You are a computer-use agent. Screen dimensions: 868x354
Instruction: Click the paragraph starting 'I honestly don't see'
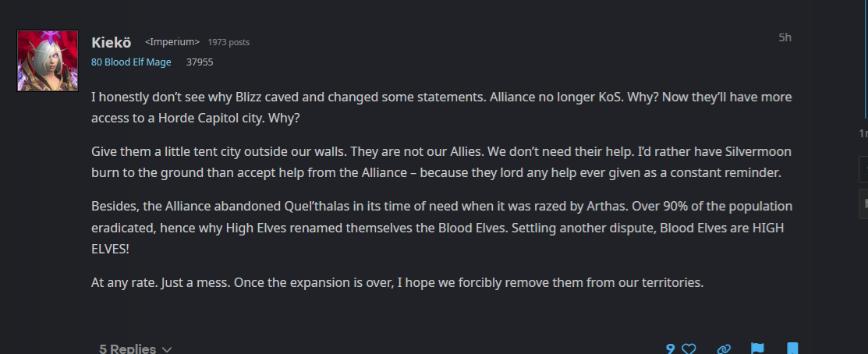point(441,108)
